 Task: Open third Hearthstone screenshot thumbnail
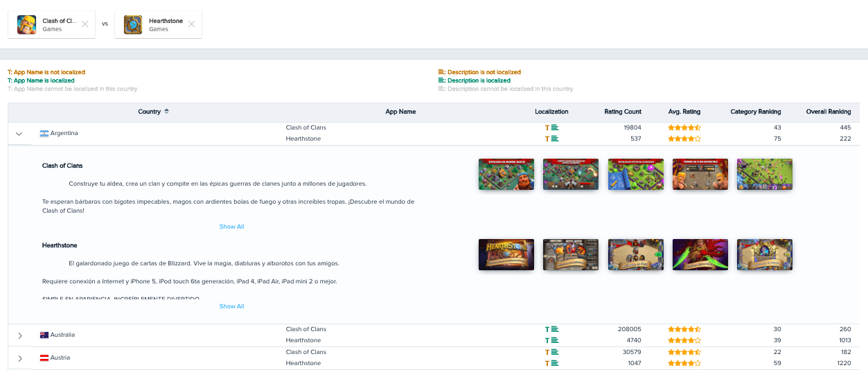(636, 254)
